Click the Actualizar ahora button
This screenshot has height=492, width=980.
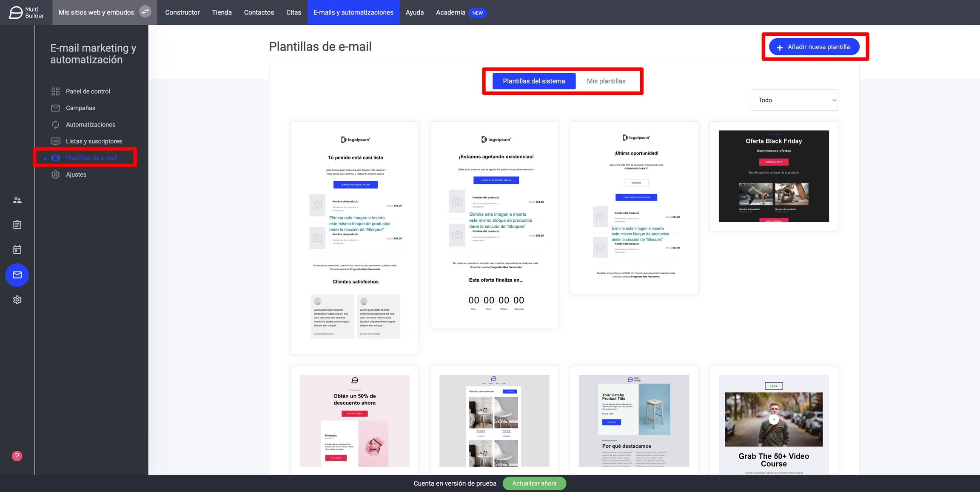point(534,483)
